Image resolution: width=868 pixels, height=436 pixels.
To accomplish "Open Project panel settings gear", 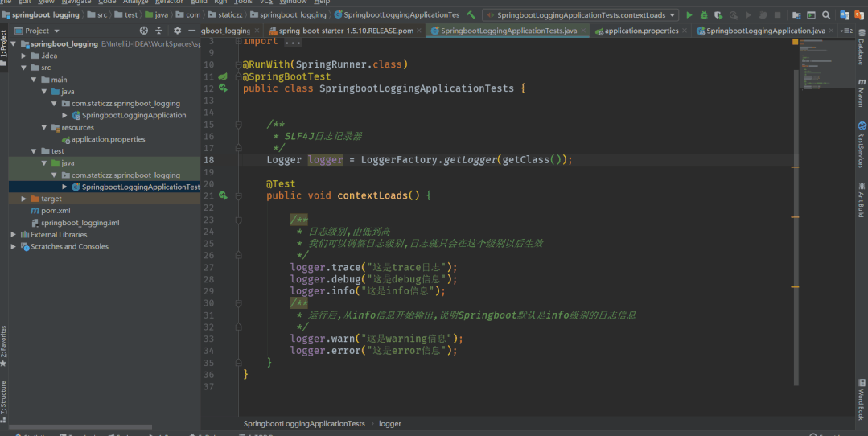I will pyautogui.click(x=177, y=31).
